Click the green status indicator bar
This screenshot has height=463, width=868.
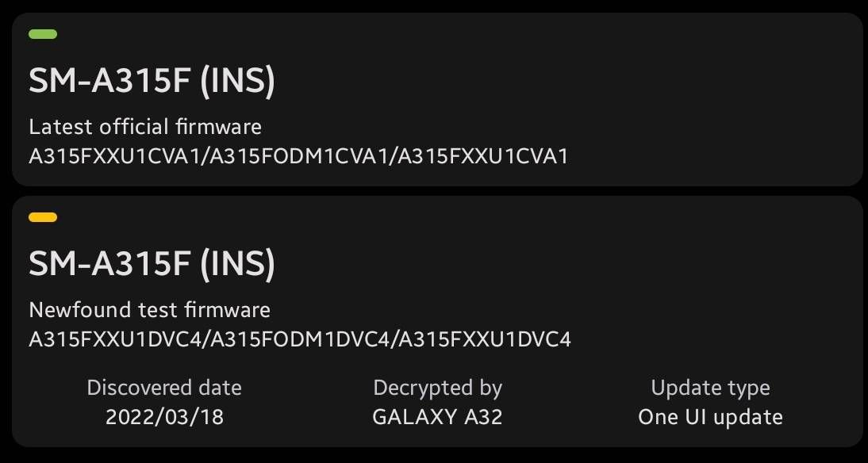coord(43,34)
